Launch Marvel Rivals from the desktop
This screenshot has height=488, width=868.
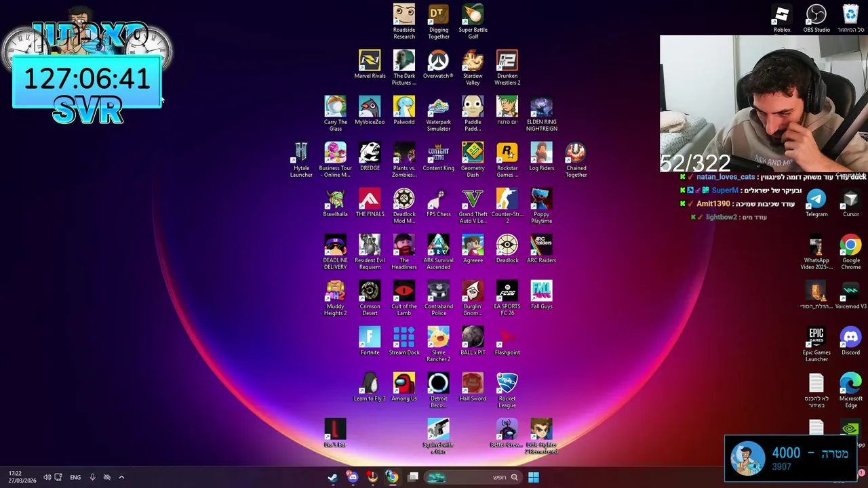[370, 64]
